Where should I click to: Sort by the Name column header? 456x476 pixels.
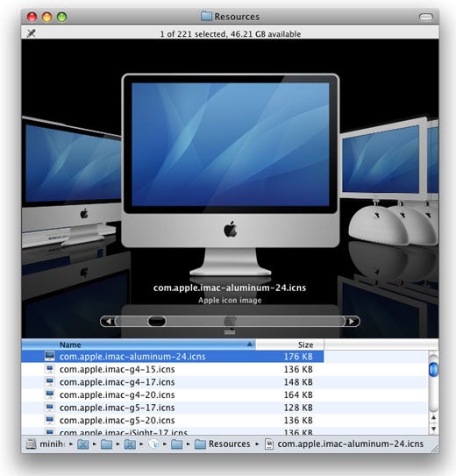(139, 345)
